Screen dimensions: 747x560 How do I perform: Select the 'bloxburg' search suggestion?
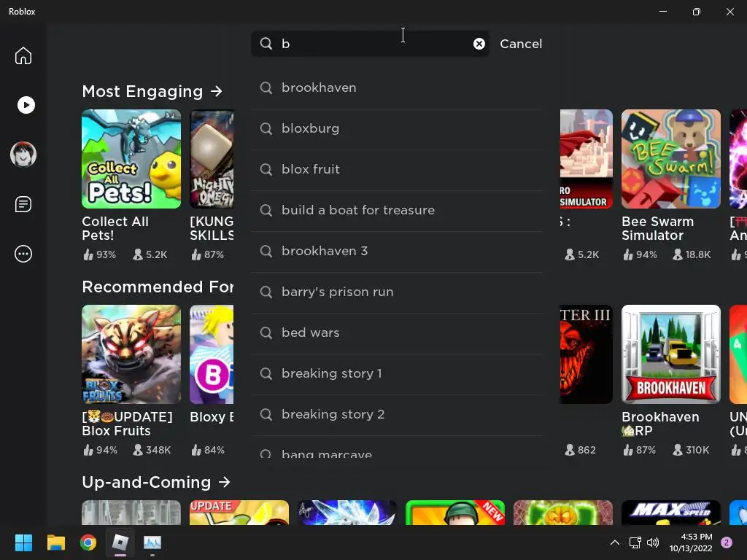(397, 129)
